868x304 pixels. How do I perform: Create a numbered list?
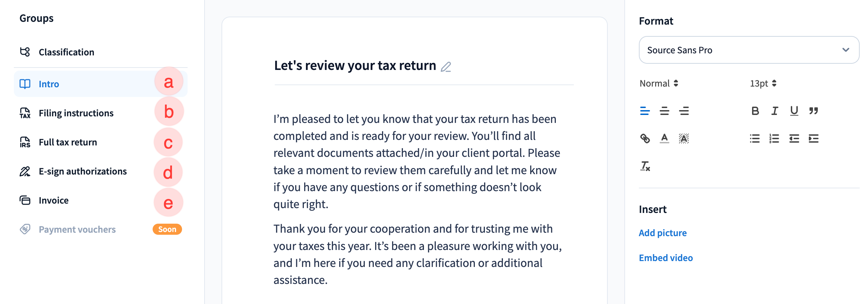coord(774,138)
